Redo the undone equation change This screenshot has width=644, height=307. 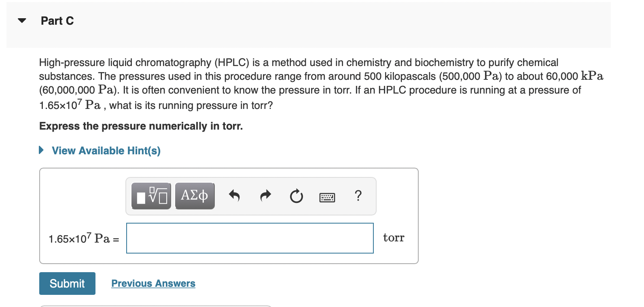265,196
